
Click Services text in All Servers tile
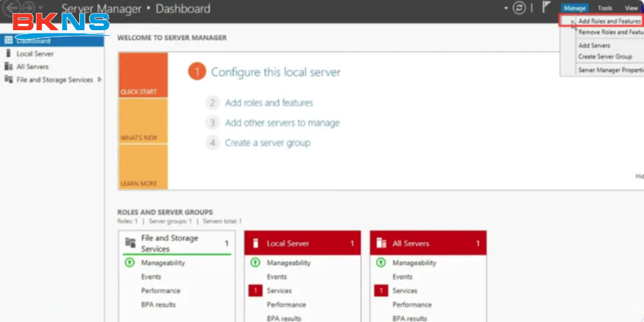405,291
